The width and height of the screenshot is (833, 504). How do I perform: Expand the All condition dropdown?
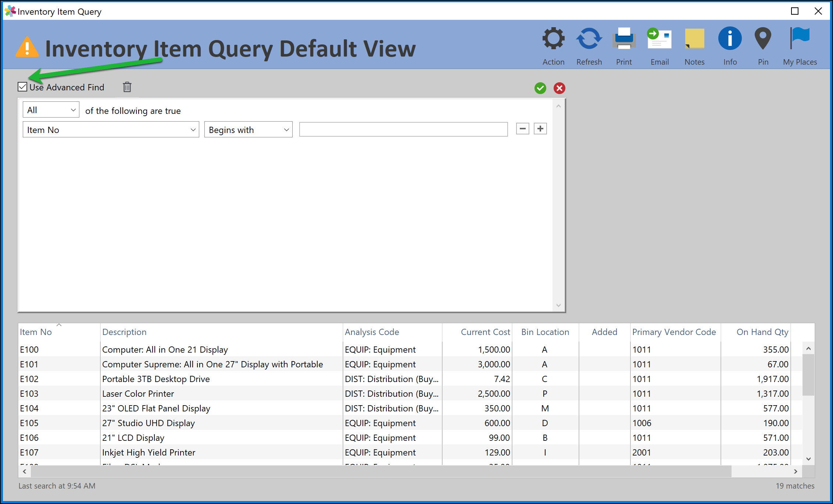click(x=51, y=110)
